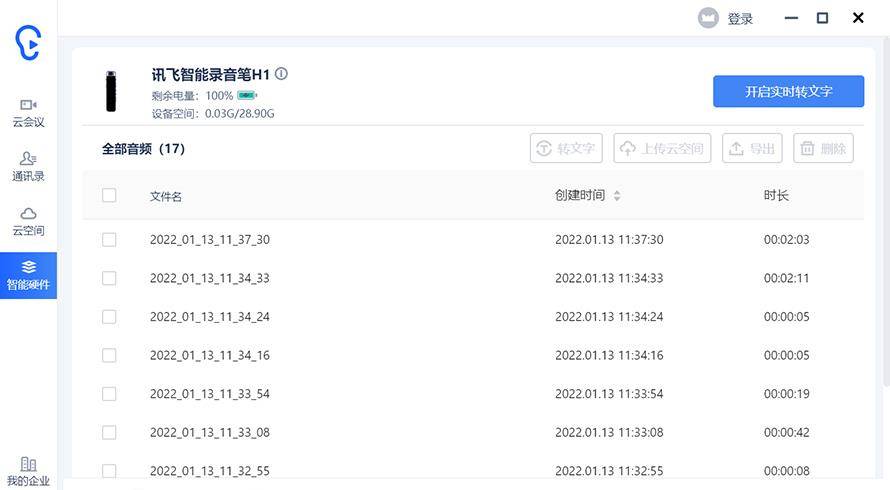Screen dimensions: 890x490
Task: Click the 导出 export button
Action: coord(752,148)
